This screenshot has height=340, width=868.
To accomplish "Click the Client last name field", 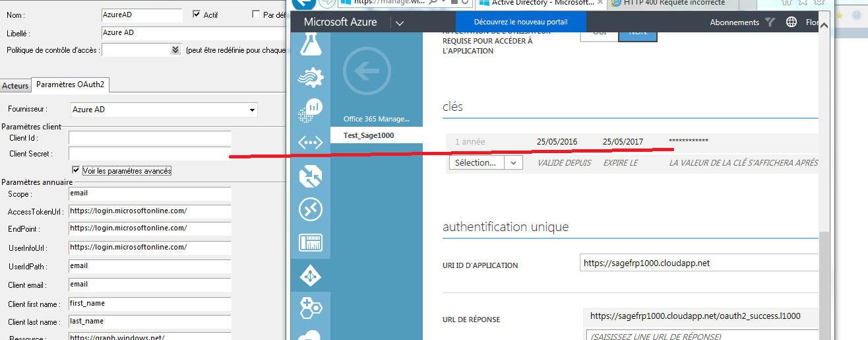I will [x=150, y=322].
